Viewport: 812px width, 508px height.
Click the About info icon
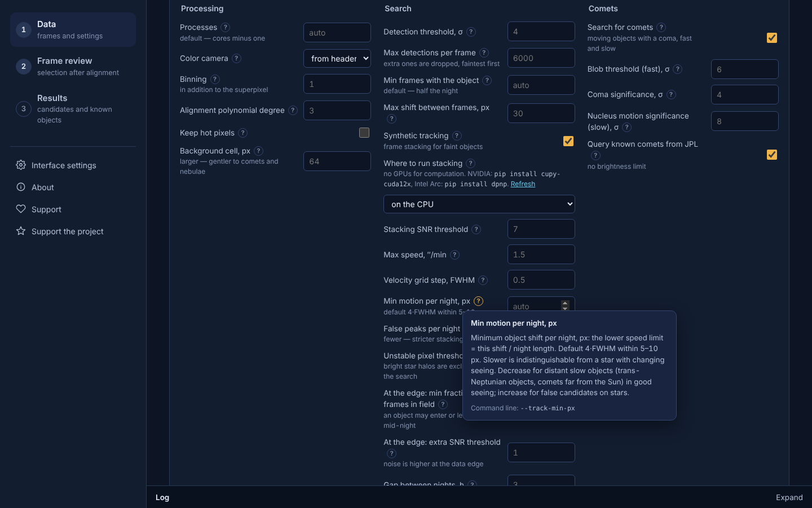click(21, 187)
